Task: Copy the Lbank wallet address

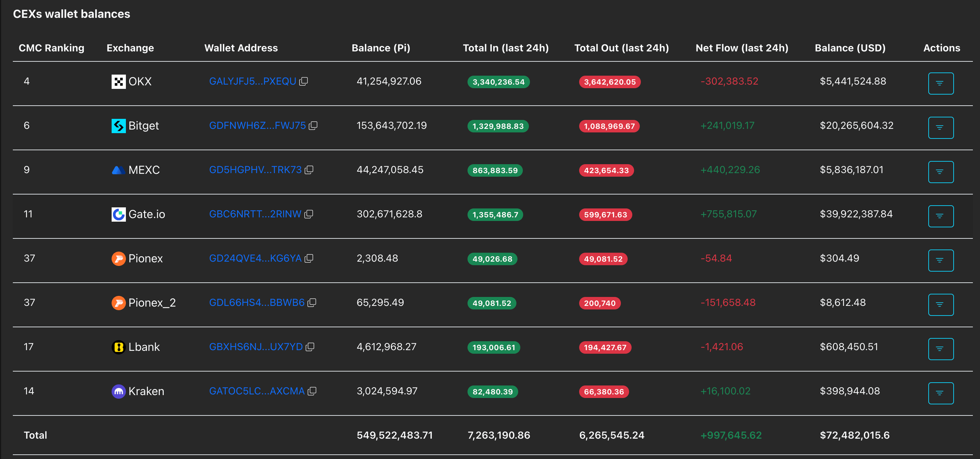Action: (310, 347)
